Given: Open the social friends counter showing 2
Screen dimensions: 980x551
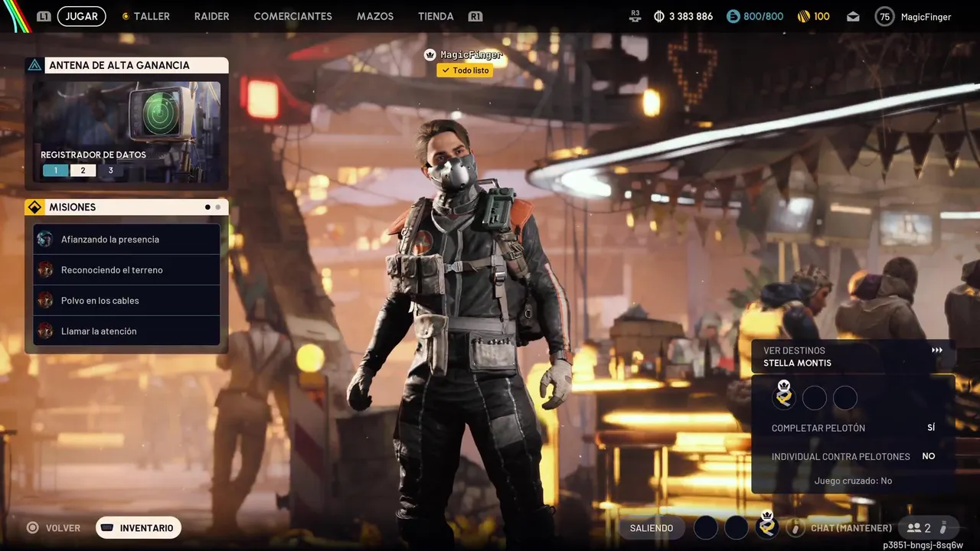Looking at the screenshot, I should pyautogui.click(x=919, y=528).
